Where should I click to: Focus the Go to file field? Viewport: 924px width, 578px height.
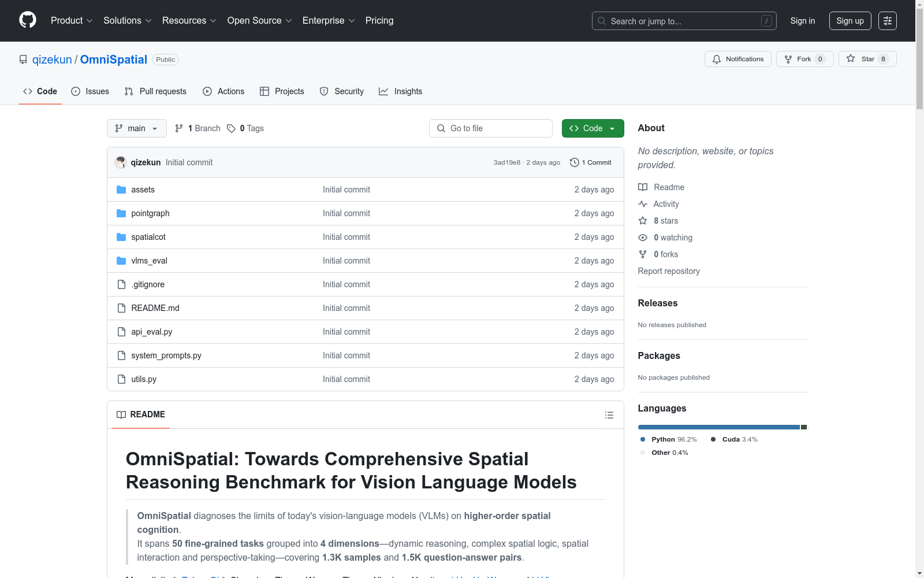491,128
